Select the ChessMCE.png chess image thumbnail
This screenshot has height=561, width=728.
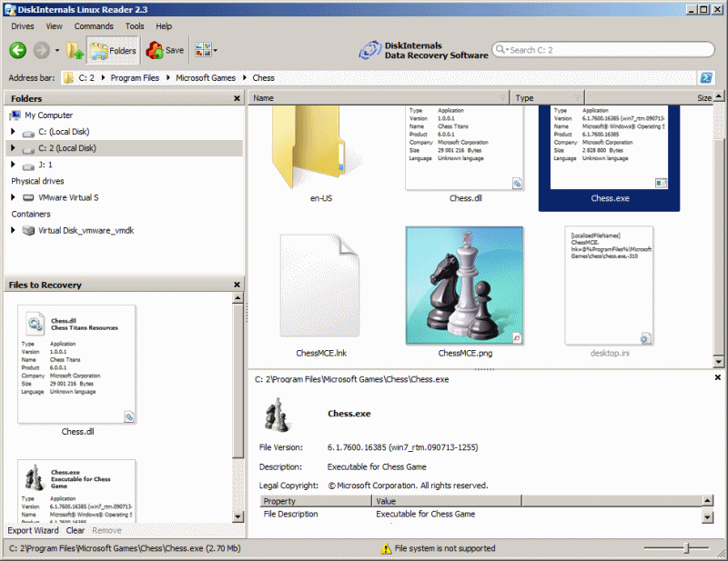click(464, 286)
